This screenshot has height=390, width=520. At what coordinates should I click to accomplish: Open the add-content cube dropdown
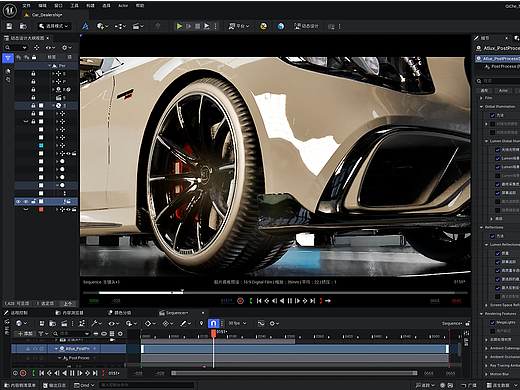[102, 26]
